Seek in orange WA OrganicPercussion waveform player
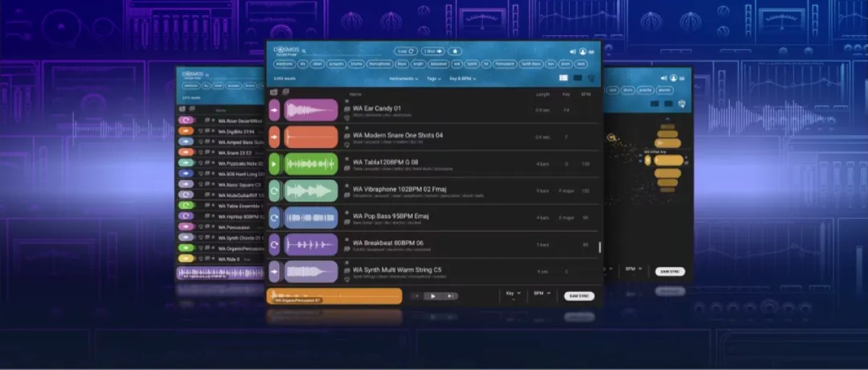Screen dimensions: 868x370 [334, 296]
